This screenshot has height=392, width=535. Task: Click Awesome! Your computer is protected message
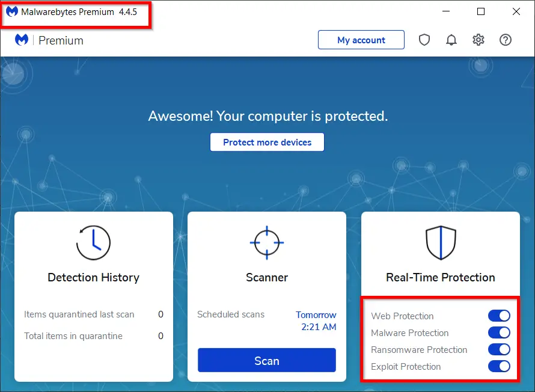[x=268, y=116]
